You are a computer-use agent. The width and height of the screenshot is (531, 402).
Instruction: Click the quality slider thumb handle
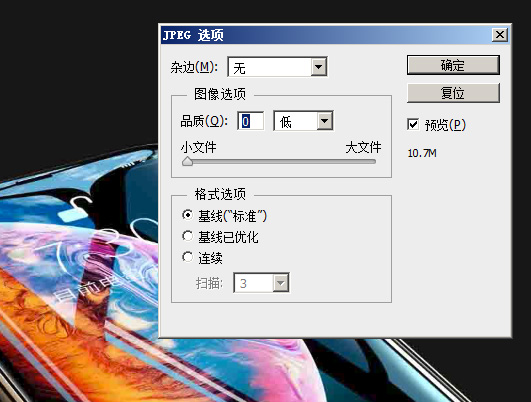pos(187,161)
